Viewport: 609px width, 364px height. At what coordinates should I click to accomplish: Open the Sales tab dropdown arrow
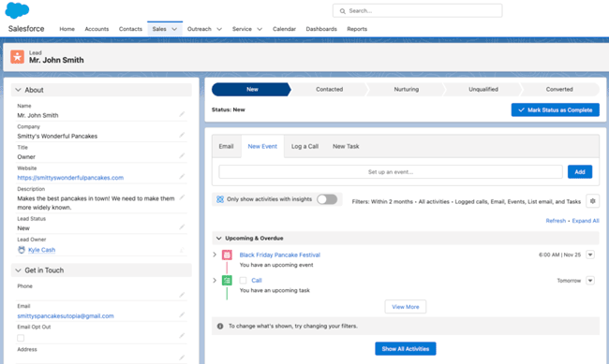click(x=174, y=29)
